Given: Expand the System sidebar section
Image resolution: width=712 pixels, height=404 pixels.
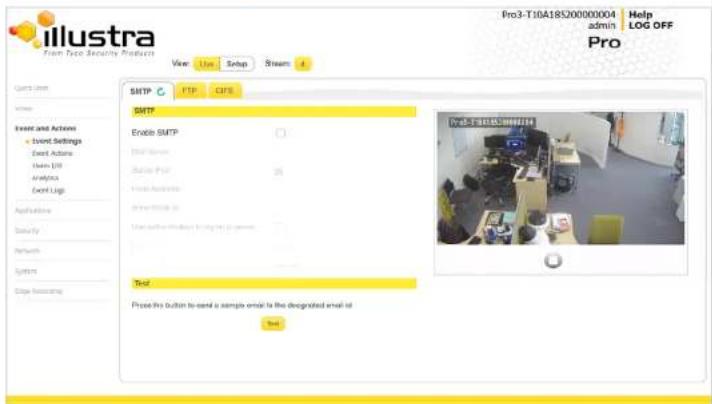Looking at the screenshot, I should click(25, 271).
